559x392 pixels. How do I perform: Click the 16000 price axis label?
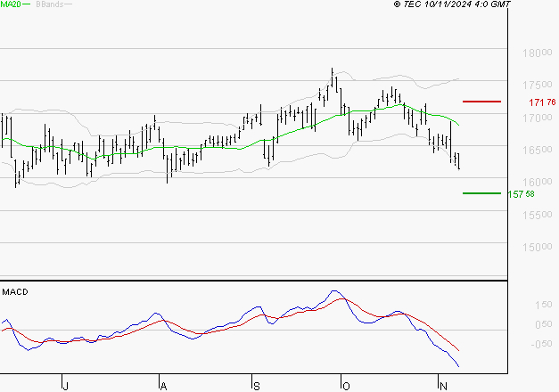pyautogui.click(x=538, y=182)
